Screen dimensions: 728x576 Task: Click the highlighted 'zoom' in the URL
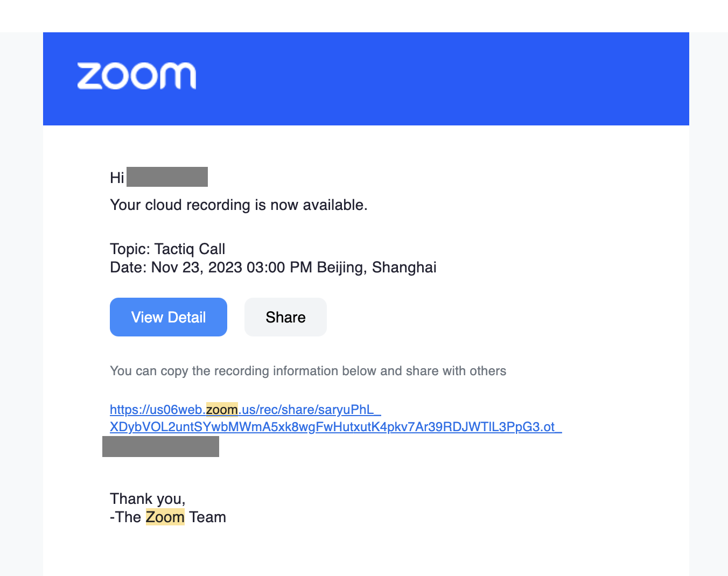click(x=222, y=410)
